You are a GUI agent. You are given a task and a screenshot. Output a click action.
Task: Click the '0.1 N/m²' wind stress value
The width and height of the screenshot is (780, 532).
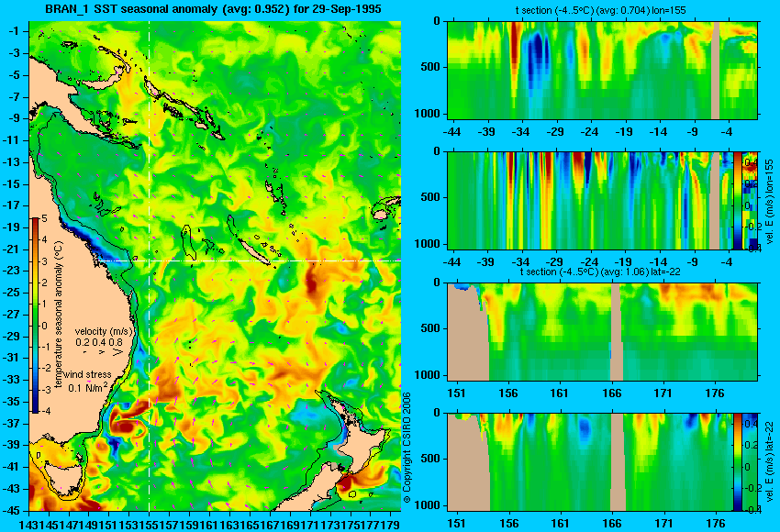pos(88,386)
